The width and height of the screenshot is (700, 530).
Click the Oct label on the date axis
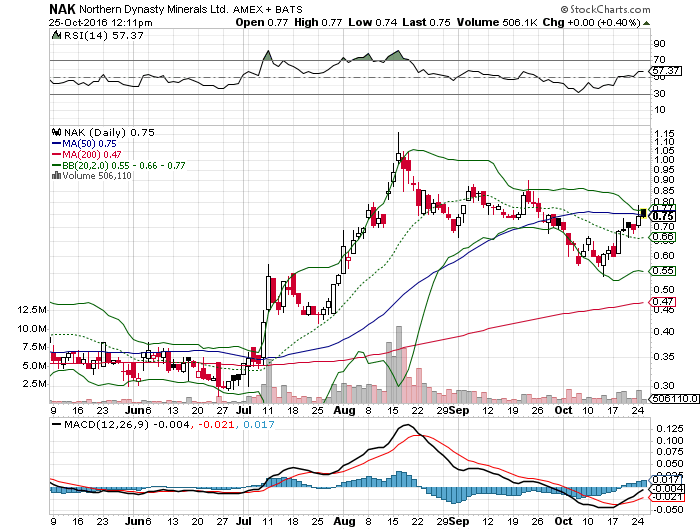click(x=563, y=410)
